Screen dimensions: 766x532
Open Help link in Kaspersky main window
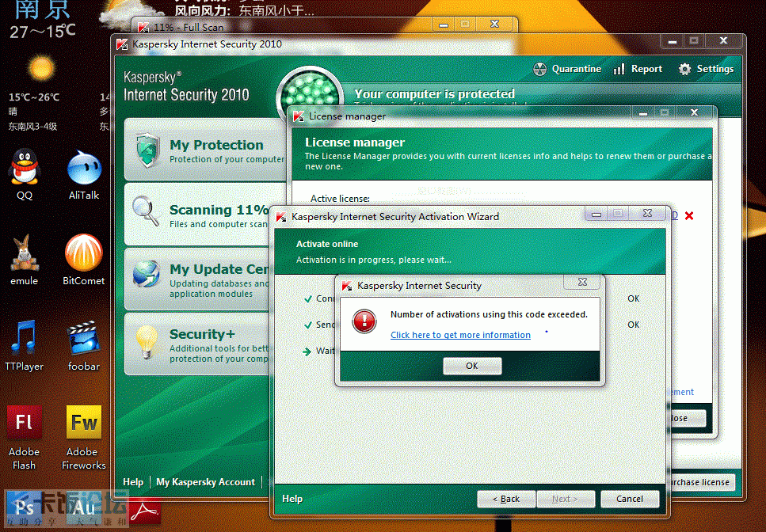pyautogui.click(x=133, y=481)
